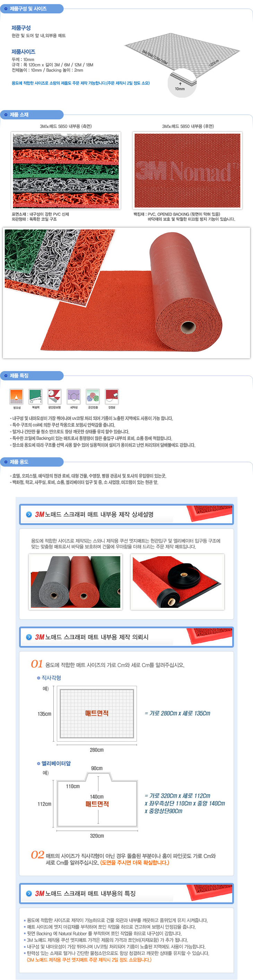The image size is (253, 980).
Task: Click the 방오성 orange feature icon
Action: [16, 396]
